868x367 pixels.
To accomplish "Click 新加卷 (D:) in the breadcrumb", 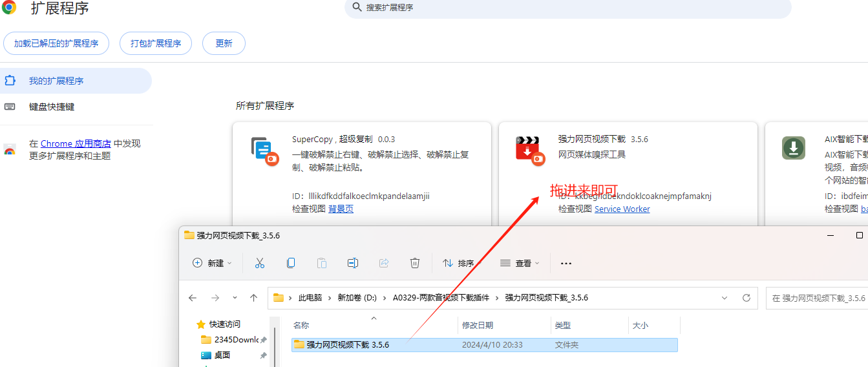I will click(x=357, y=298).
